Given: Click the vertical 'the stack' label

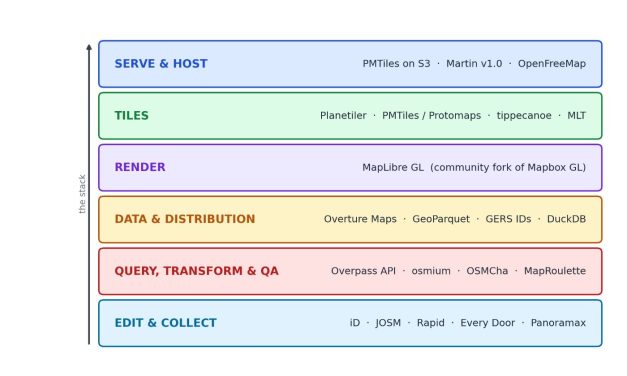Looking at the screenshot, I should 82,194.
